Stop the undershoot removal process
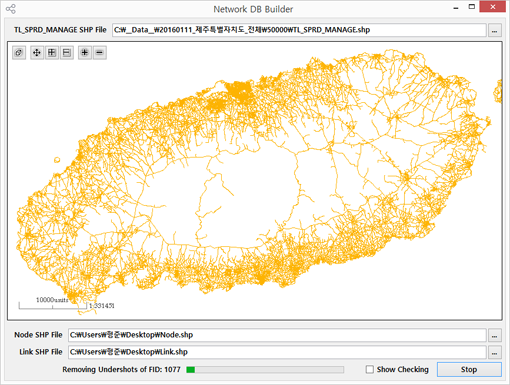Image resolution: width=510 pixels, height=385 pixels. (x=469, y=369)
